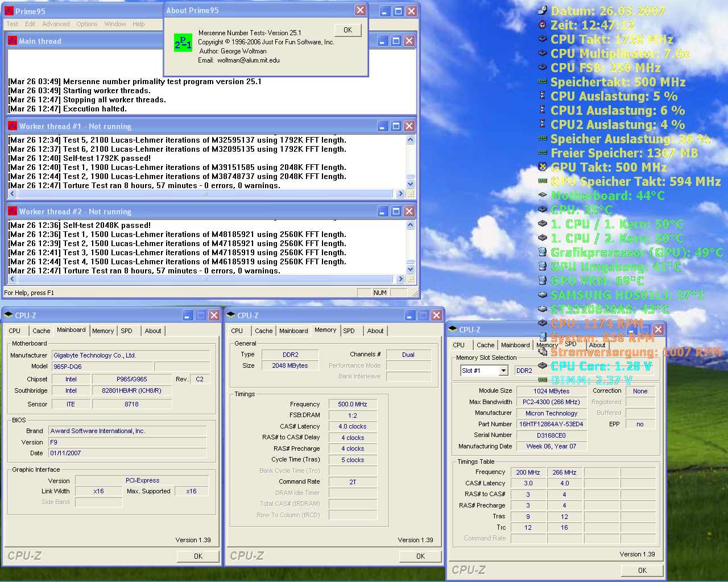Click the FSB:DRAM value 1:2
Screen dimensions: 728x582
tap(353, 415)
